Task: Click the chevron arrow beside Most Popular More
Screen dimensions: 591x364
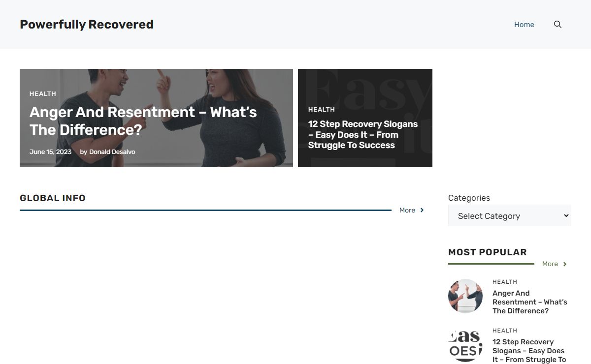Action: pyautogui.click(x=565, y=265)
